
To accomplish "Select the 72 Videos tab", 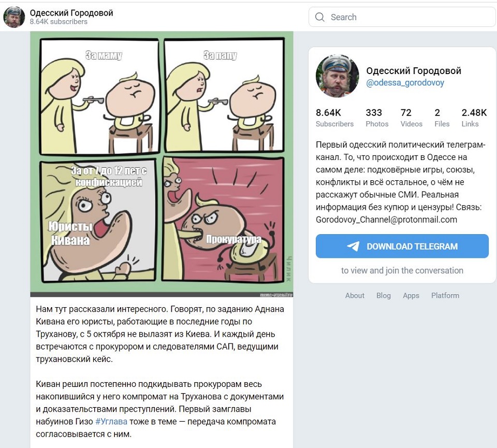I will [411, 118].
